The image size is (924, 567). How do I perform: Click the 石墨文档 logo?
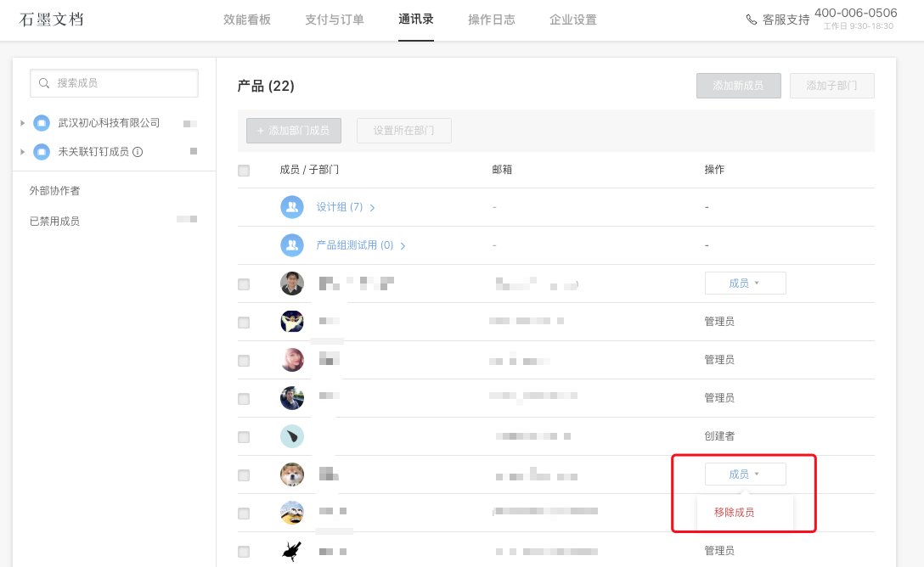click(x=53, y=20)
